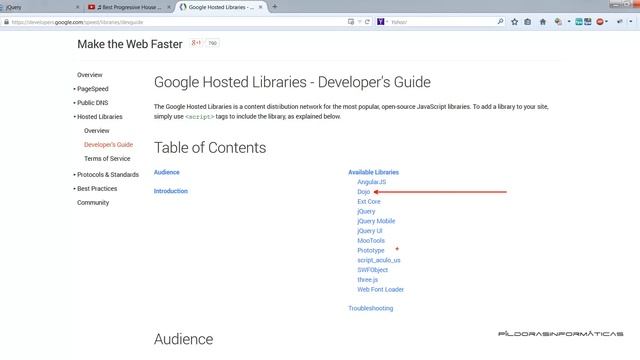Click the second dark-blue toolbar extension icon

(588, 22)
